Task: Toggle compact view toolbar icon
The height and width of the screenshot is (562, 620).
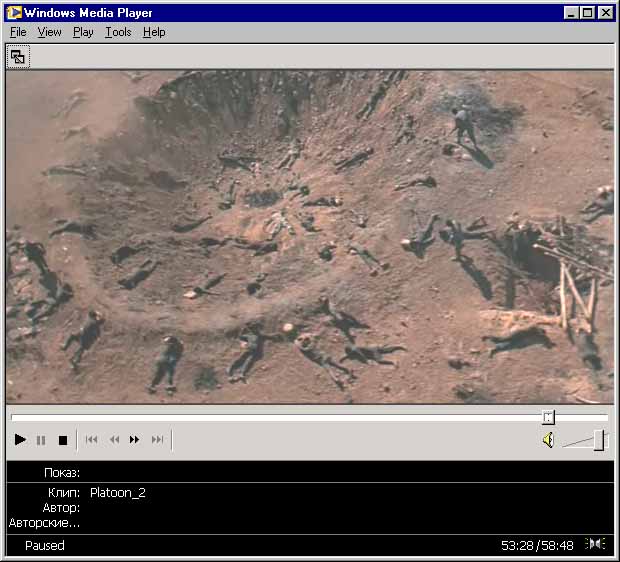Action: [x=18, y=57]
